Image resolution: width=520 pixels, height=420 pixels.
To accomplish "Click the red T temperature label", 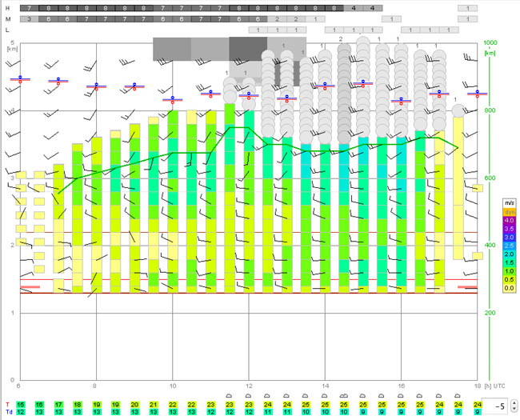I will click(x=8, y=405).
